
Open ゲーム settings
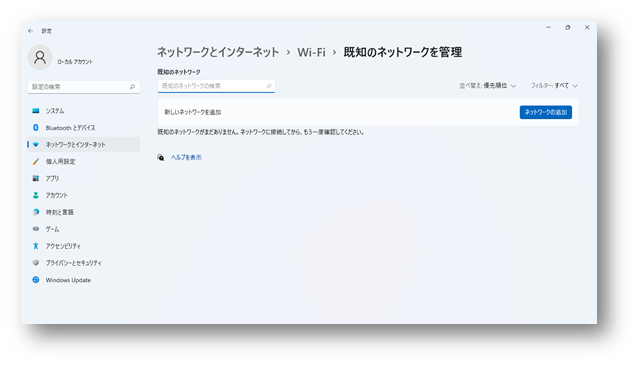click(x=84, y=229)
